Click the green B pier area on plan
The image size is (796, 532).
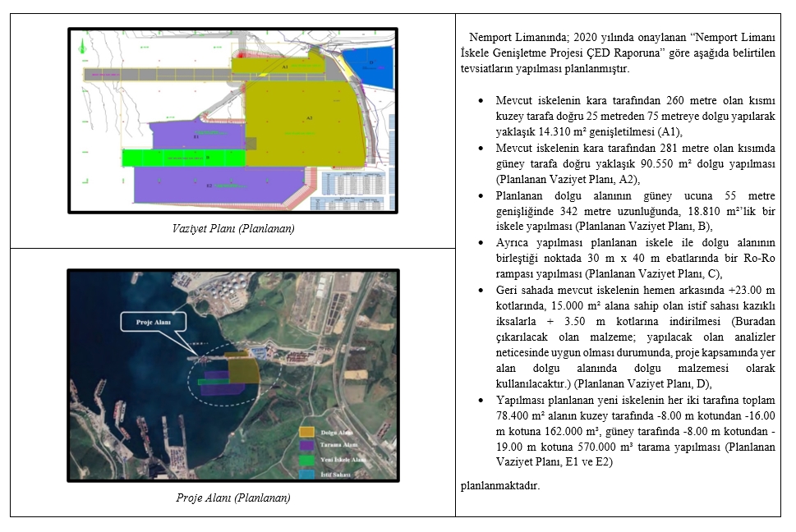[184, 158]
